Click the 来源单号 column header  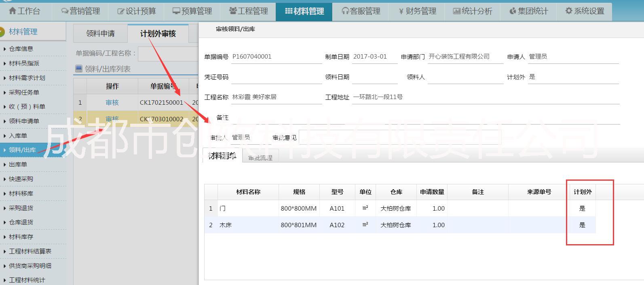click(539, 192)
